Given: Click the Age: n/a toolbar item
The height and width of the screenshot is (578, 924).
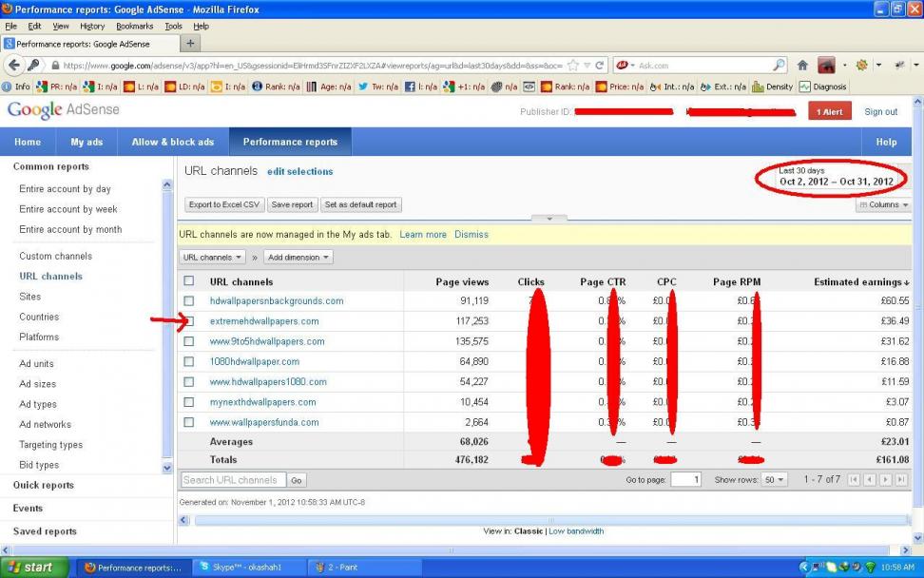Looking at the screenshot, I should coord(329,87).
